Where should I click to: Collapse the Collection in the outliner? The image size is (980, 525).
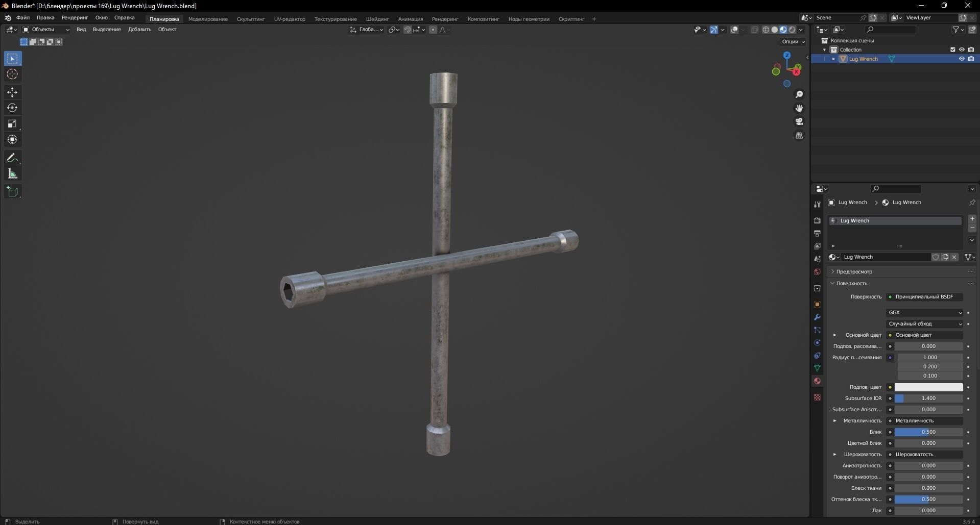[x=824, y=49]
